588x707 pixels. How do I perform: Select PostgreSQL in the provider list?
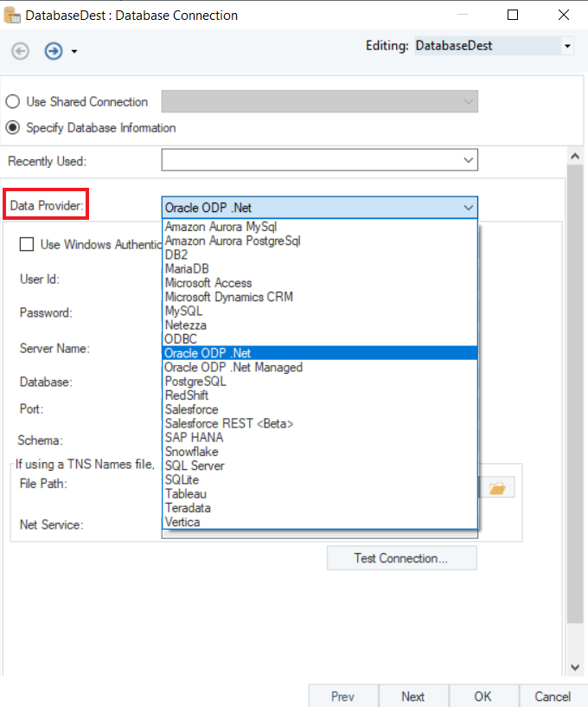pyautogui.click(x=195, y=381)
